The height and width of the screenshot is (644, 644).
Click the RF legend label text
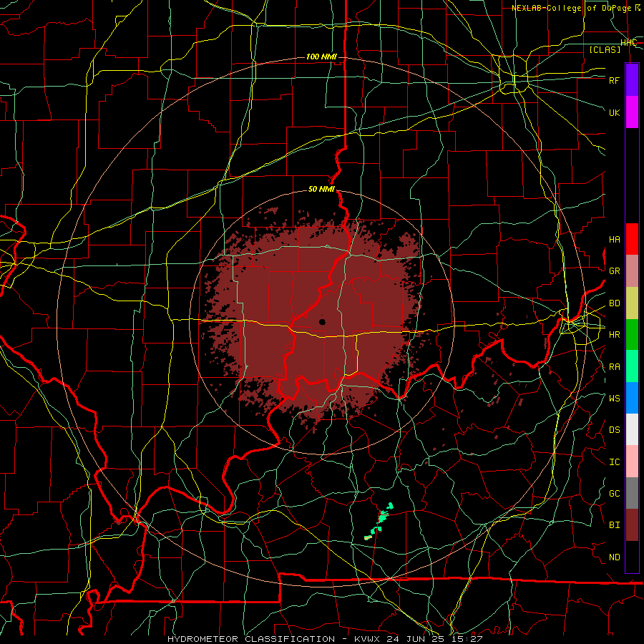tap(614, 80)
